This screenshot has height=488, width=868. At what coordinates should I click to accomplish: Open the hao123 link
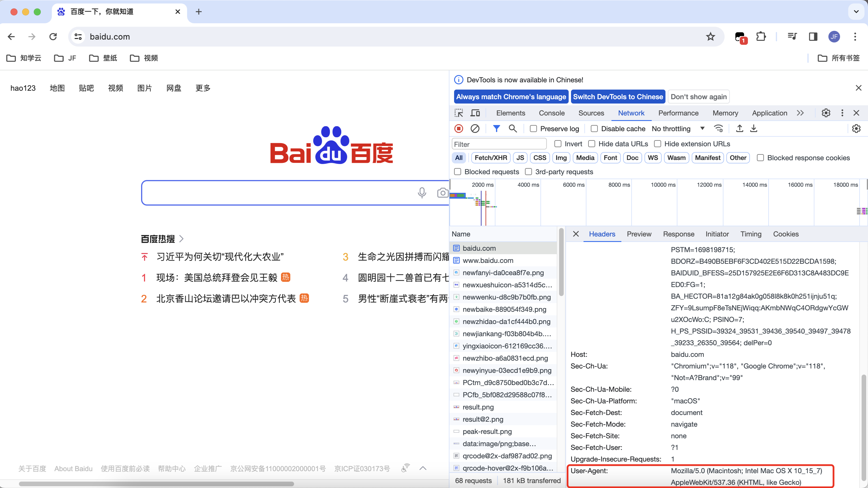[x=23, y=88]
